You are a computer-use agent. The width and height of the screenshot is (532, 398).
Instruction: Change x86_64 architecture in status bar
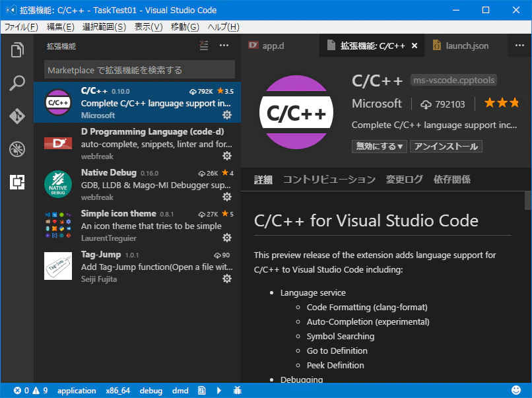[117, 391]
